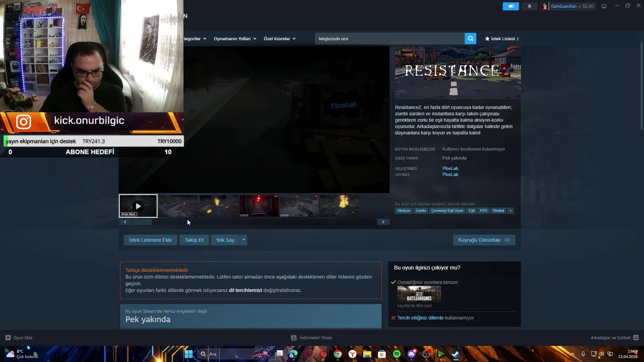Open OBS Studio from taskbar
The image size is (644, 362).
pyautogui.click(x=426, y=354)
